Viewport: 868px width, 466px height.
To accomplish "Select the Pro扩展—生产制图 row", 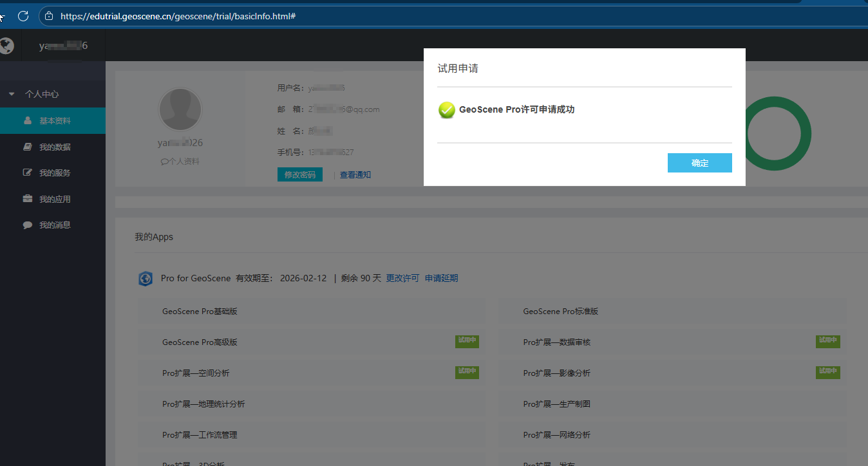I will click(672, 404).
